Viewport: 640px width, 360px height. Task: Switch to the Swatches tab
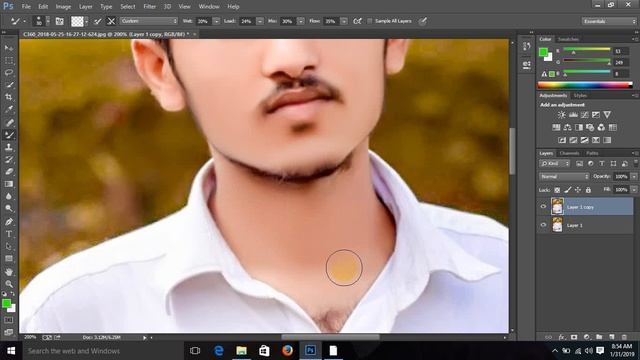[568, 39]
